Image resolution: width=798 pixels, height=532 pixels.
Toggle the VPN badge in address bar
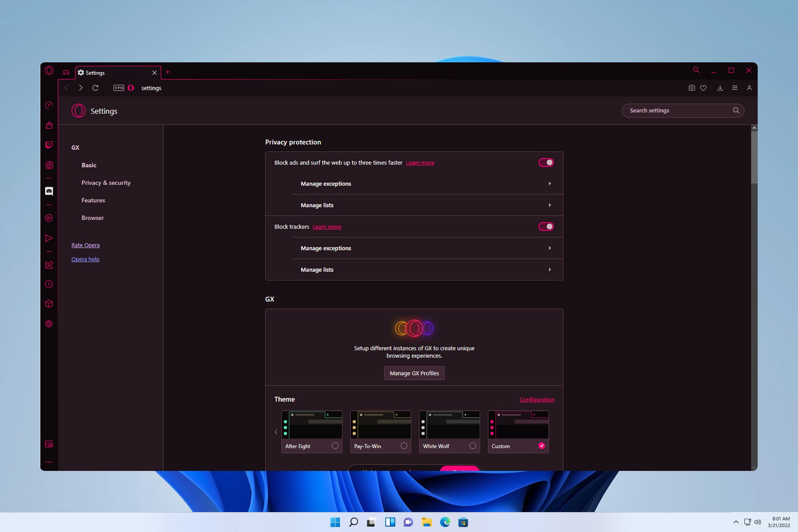click(119, 88)
